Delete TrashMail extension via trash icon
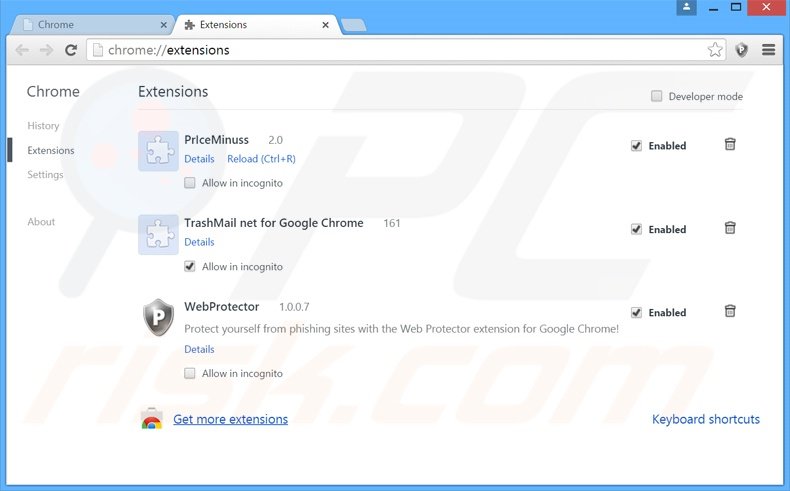This screenshot has height=491, width=790. tap(730, 228)
